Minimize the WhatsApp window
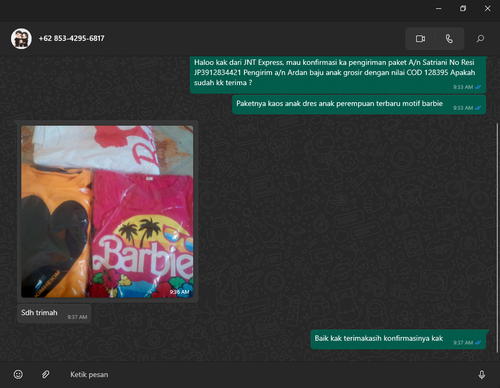Image resolution: width=500 pixels, height=388 pixels. tap(438, 9)
